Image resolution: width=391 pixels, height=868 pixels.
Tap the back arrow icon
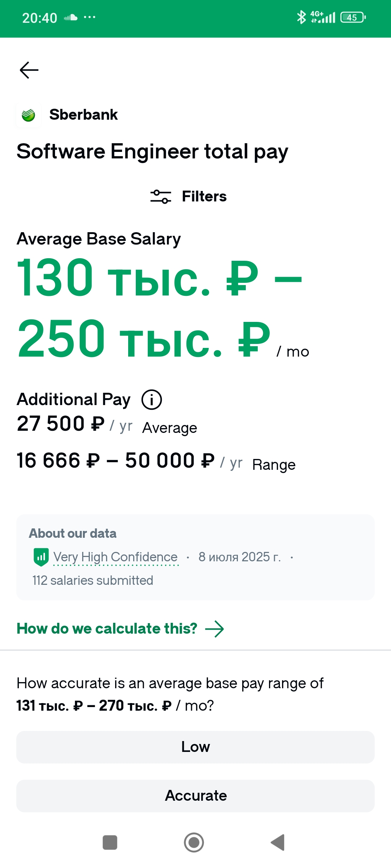click(x=29, y=70)
